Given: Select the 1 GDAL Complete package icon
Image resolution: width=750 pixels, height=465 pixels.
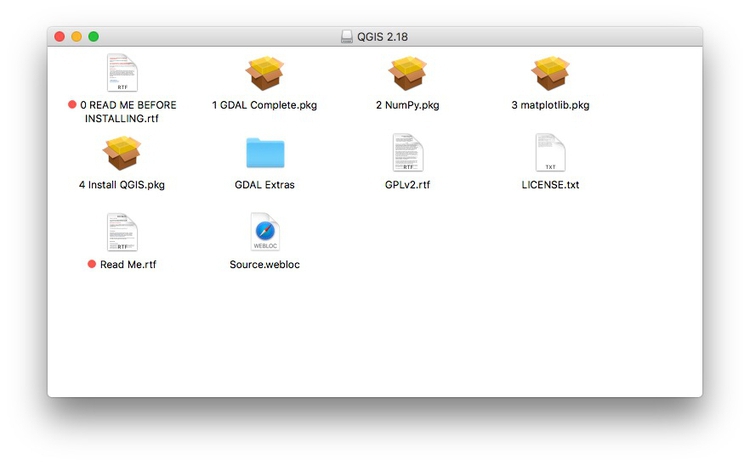Looking at the screenshot, I should pos(265,73).
